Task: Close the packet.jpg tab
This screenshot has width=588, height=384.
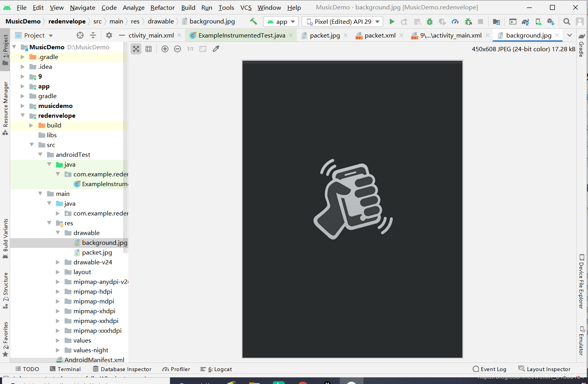Action: [x=346, y=35]
